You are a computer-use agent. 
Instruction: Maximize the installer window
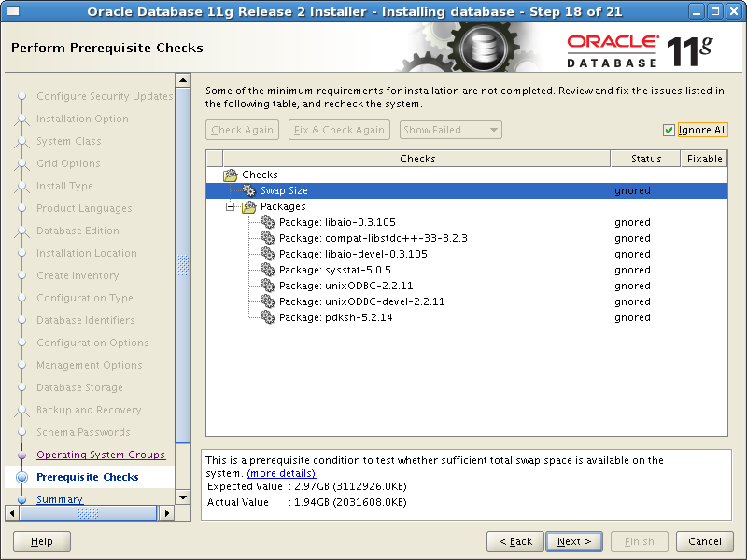pyautogui.click(x=715, y=11)
